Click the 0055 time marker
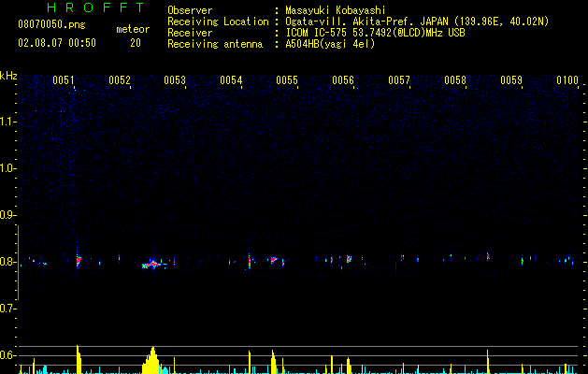 (287, 79)
